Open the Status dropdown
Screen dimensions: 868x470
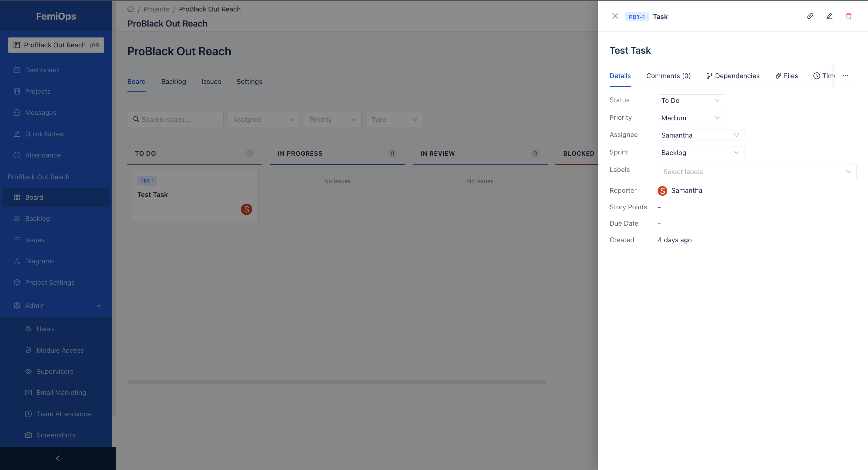click(691, 100)
